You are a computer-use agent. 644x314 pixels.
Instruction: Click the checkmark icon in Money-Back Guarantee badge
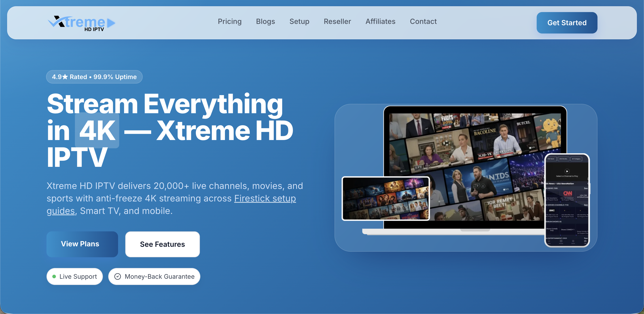tap(118, 276)
